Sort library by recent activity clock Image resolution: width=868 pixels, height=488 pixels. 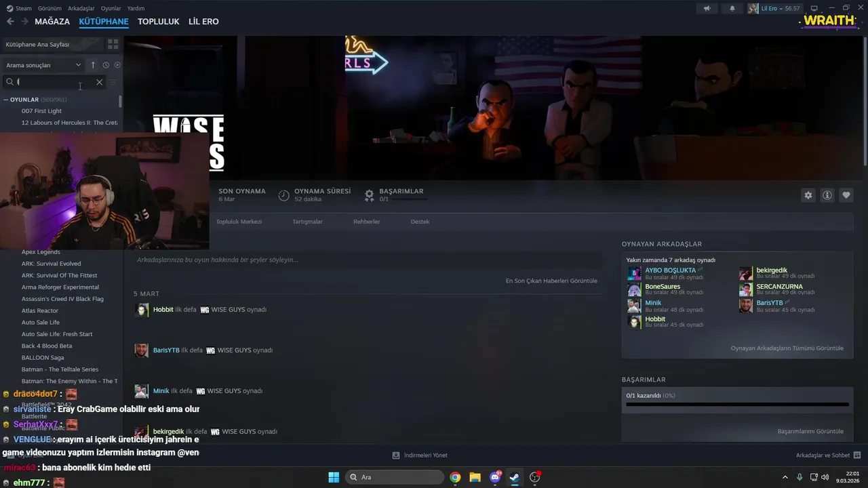point(106,65)
